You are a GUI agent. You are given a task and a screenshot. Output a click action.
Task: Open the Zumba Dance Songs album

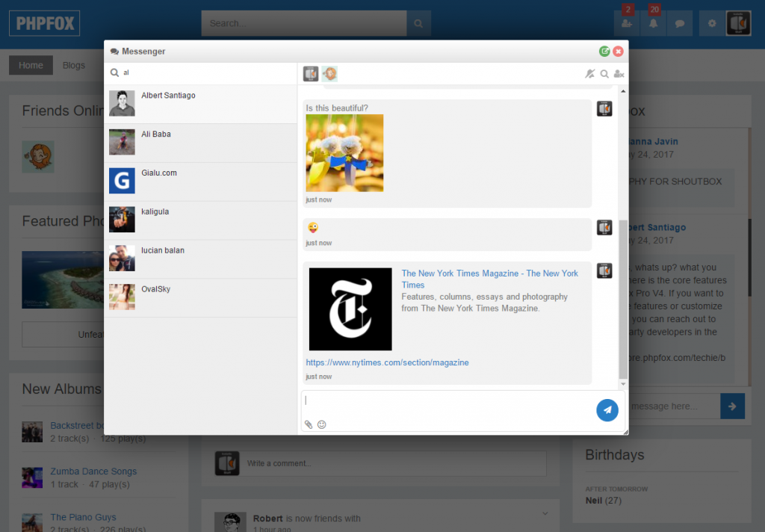pos(92,471)
